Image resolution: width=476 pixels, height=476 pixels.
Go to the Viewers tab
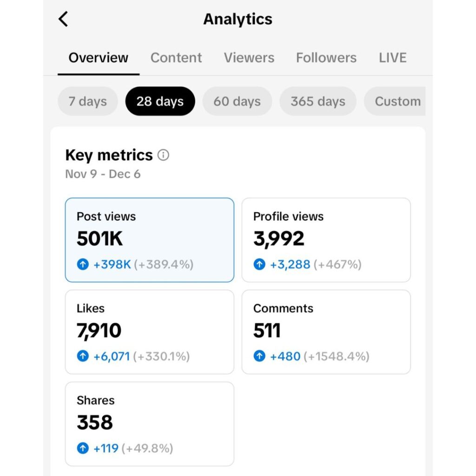click(249, 58)
